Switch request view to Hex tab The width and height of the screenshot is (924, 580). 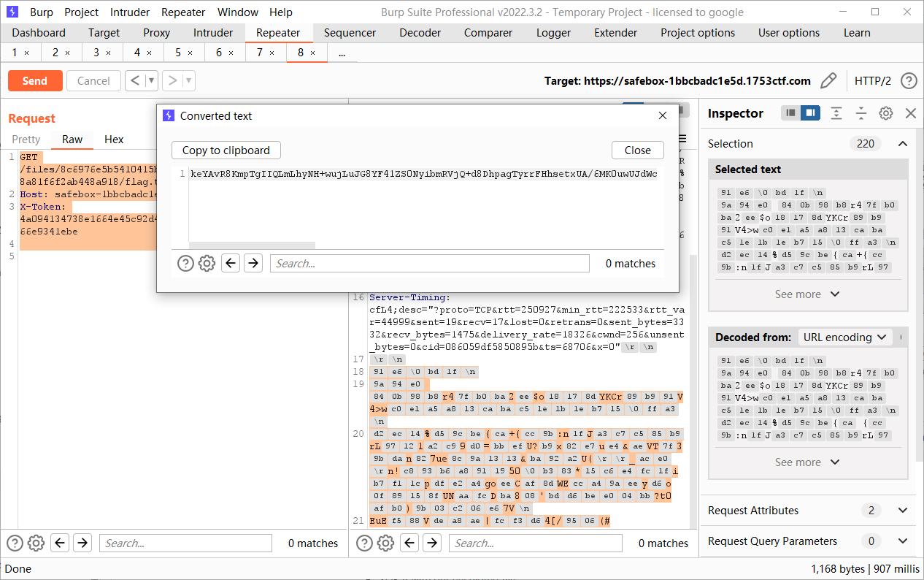point(114,140)
